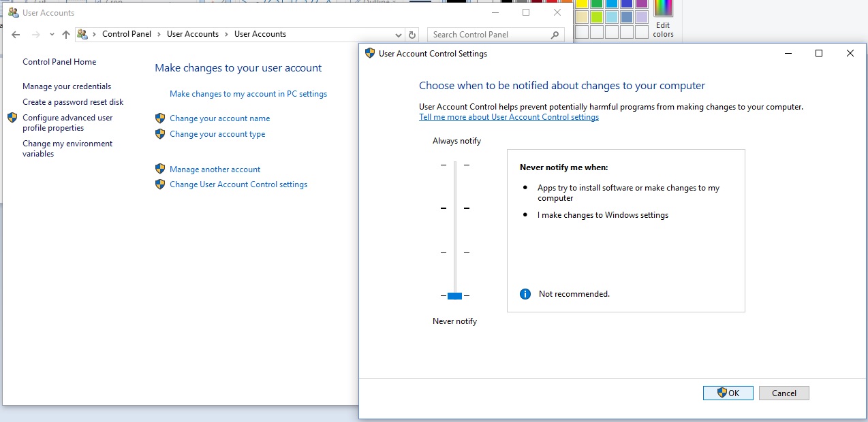
Task: Click Create a password reset disk
Action: [73, 102]
